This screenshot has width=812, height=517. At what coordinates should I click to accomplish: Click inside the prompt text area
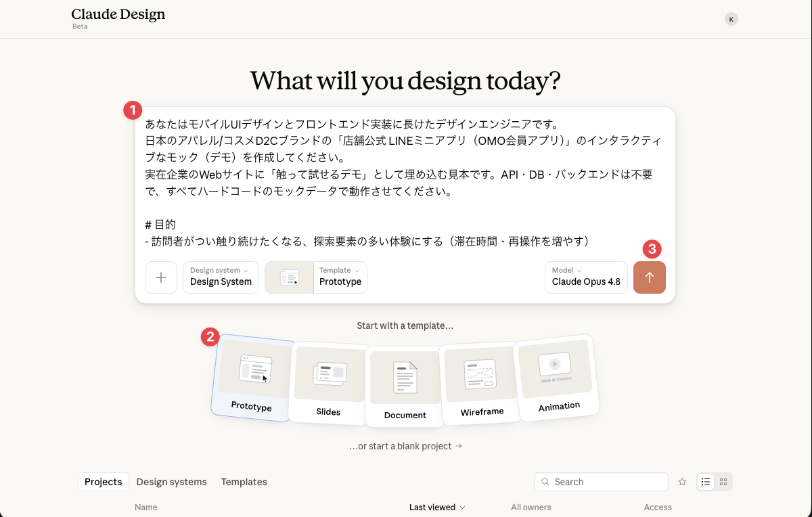point(405,183)
